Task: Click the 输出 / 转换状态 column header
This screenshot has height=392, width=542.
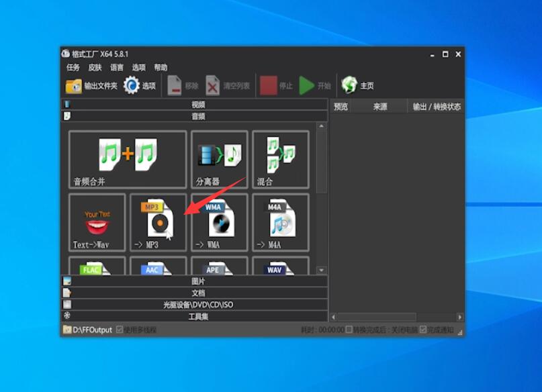Action: 437,107
